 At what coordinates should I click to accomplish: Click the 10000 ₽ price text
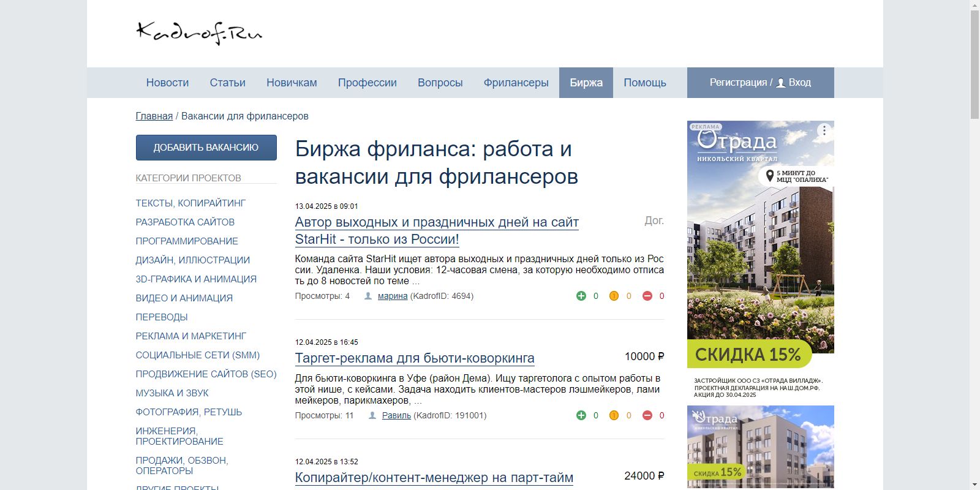pyautogui.click(x=644, y=356)
